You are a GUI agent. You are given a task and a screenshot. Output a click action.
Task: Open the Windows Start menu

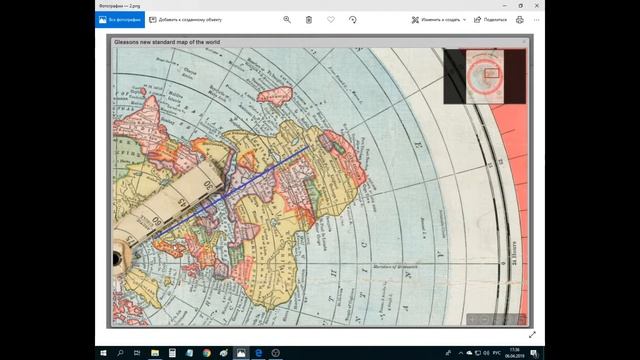(x=103, y=353)
